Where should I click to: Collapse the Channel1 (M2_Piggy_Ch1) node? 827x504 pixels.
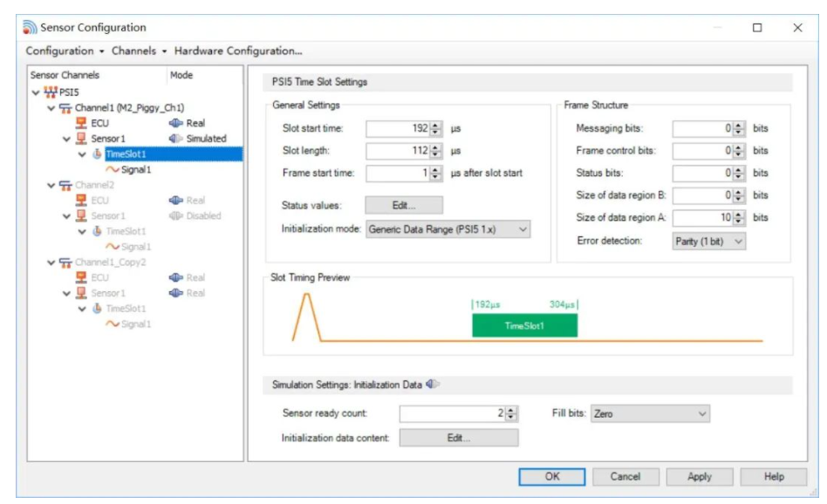(x=51, y=108)
